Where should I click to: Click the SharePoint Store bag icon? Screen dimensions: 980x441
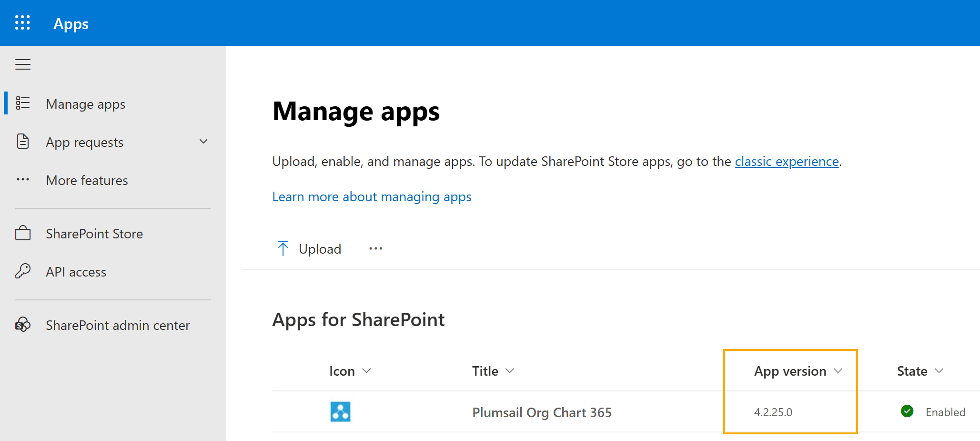(x=22, y=233)
